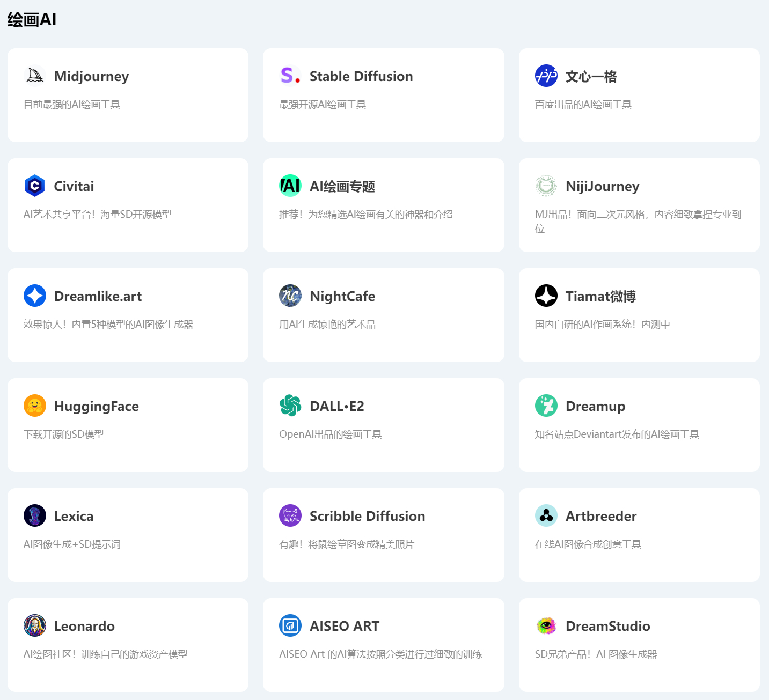This screenshot has height=700, width=769.
Task: Click the AI绘画专题 green AI icon
Action: click(x=290, y=186)
